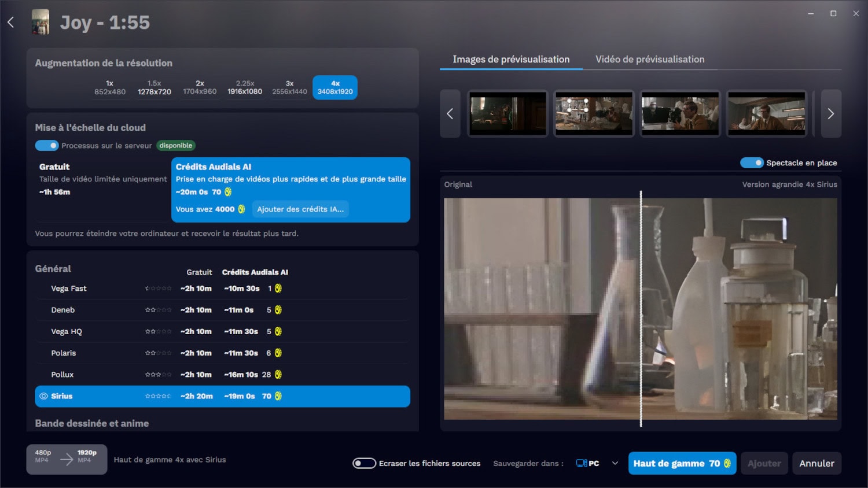This screenshot has height=488, width=868.
Task: Toggle Processus sur le serveur switch
Action: (x=47, y=146)
